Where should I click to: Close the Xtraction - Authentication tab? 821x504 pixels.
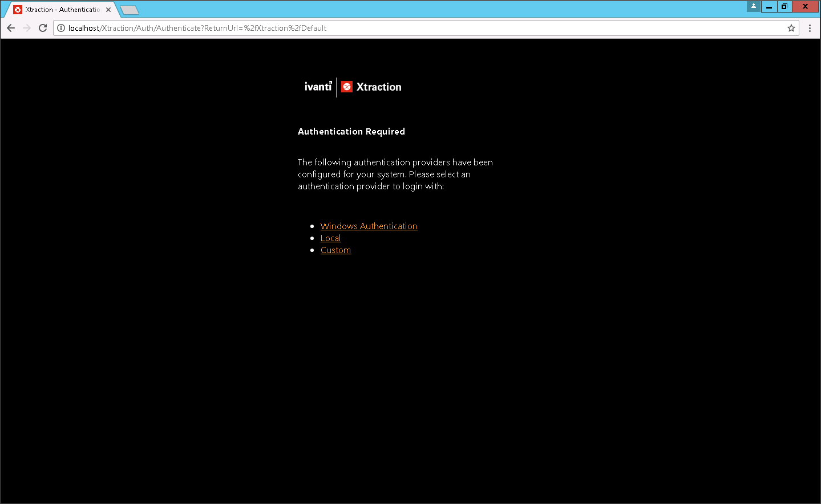click(108, 10)
